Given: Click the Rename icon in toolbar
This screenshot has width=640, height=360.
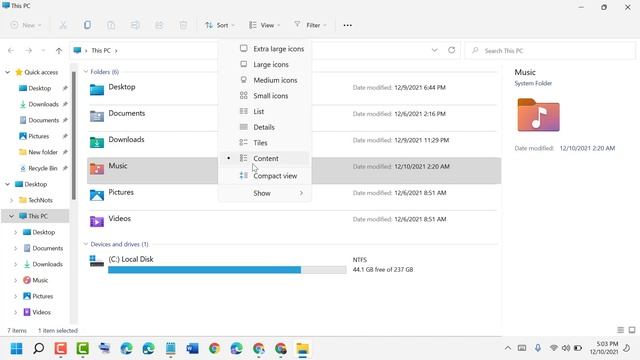Looking at the screenshot, I should [135, 25].
